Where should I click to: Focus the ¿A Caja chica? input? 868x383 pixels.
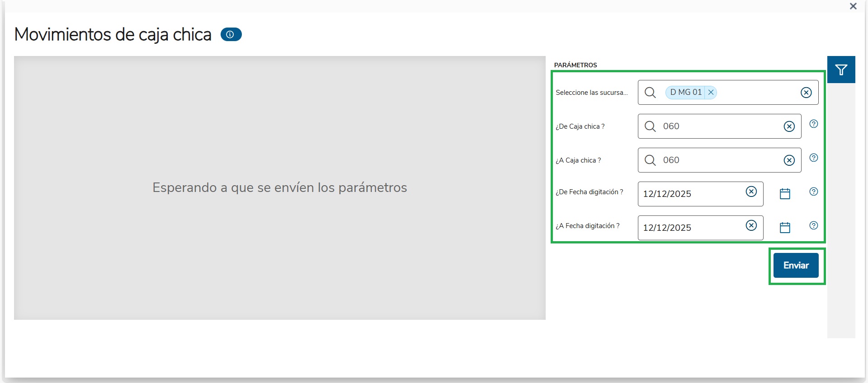[720, 160]
